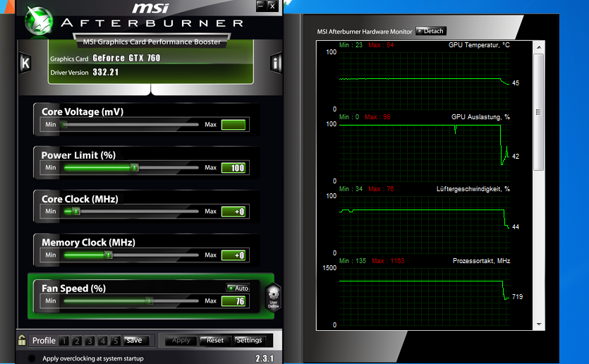
Task: Open the information i side button
Action: (276, 63)
